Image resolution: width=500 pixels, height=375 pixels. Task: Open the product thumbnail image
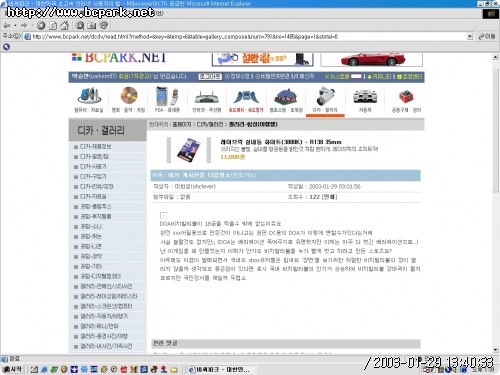tap(189, 150)
